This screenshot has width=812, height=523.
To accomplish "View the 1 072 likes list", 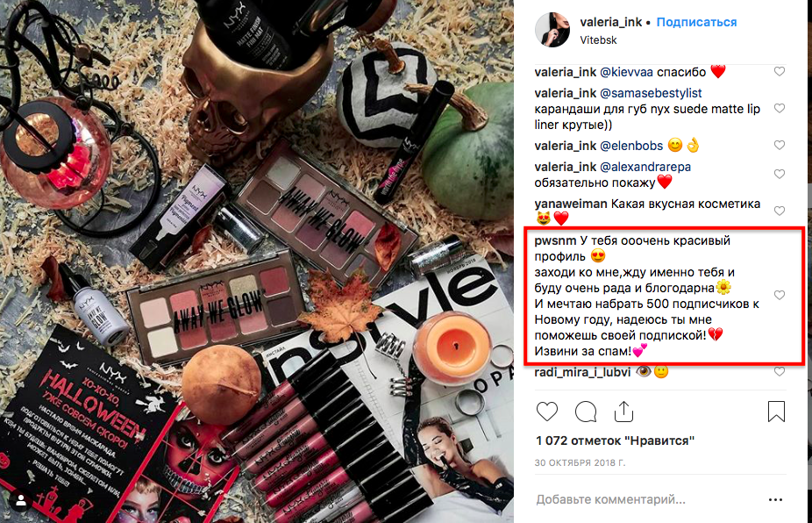I will click(615, 441).
